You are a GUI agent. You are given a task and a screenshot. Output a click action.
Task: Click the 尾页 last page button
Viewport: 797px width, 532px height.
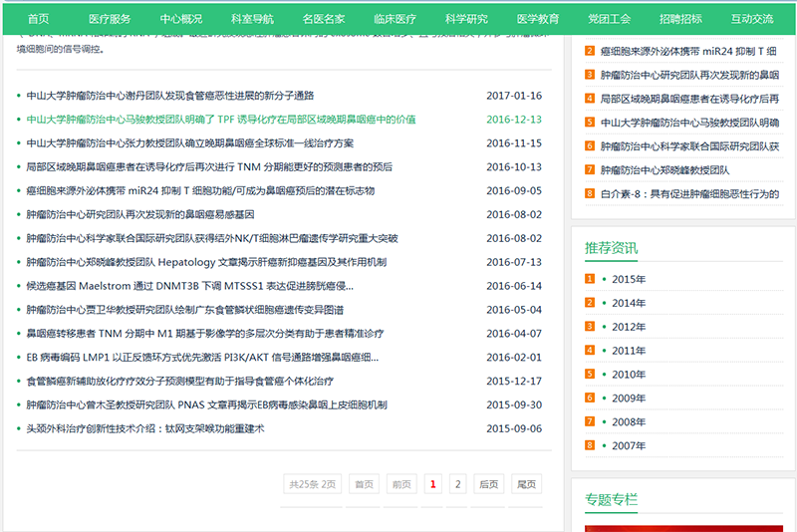coord(527,484)
